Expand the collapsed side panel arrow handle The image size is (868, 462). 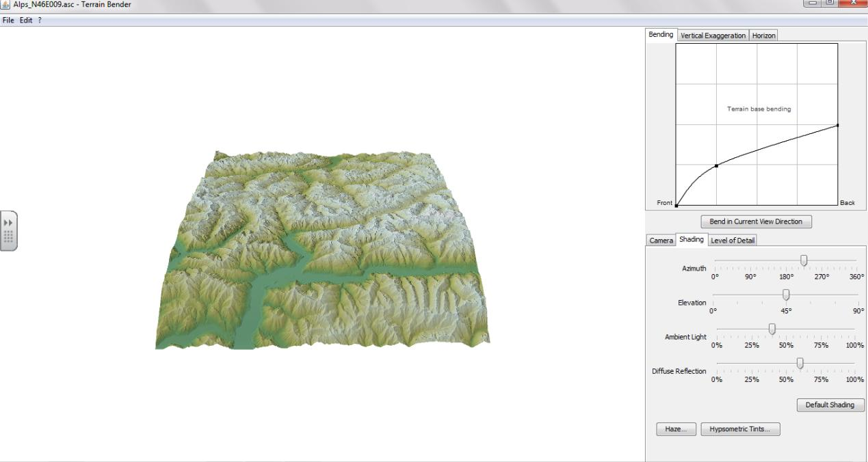tap(8, 231)
